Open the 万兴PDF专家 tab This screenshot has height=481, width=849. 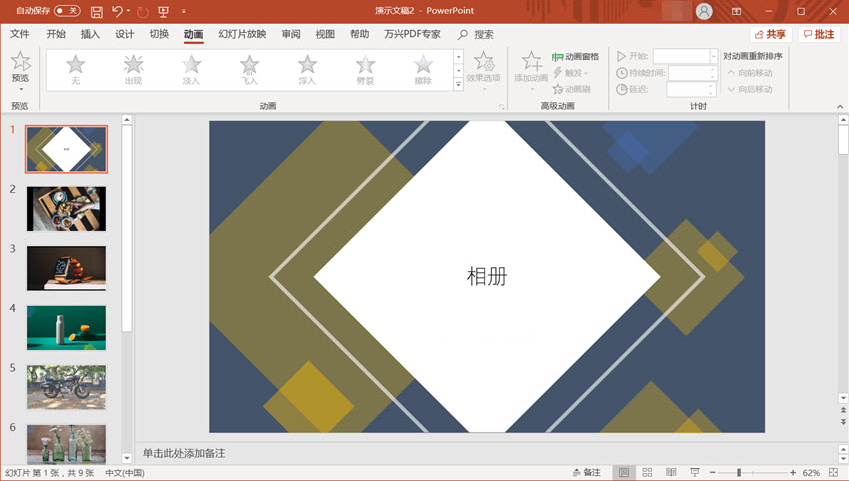[x=413, y=34]
